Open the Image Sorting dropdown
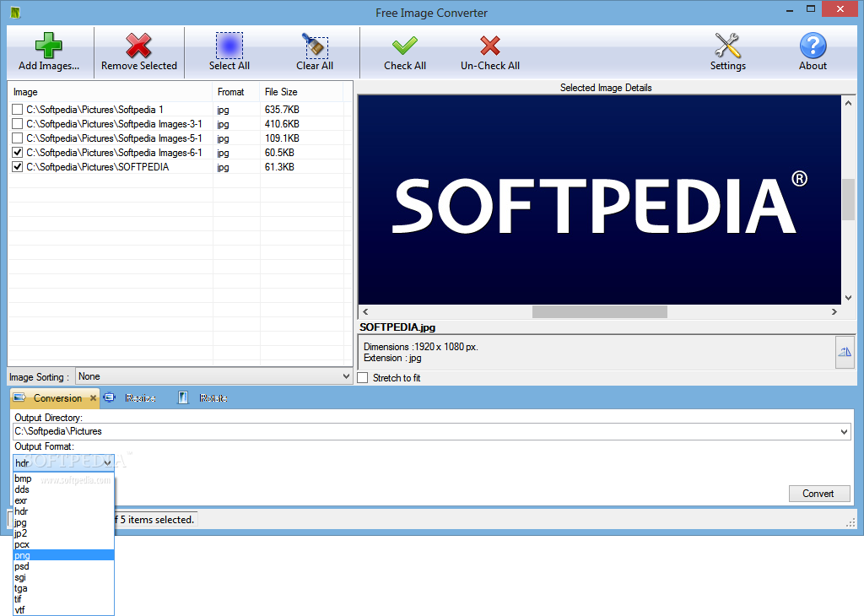Image resolution: width=864 pixels, height=616 pixels. tap(213, 376)
